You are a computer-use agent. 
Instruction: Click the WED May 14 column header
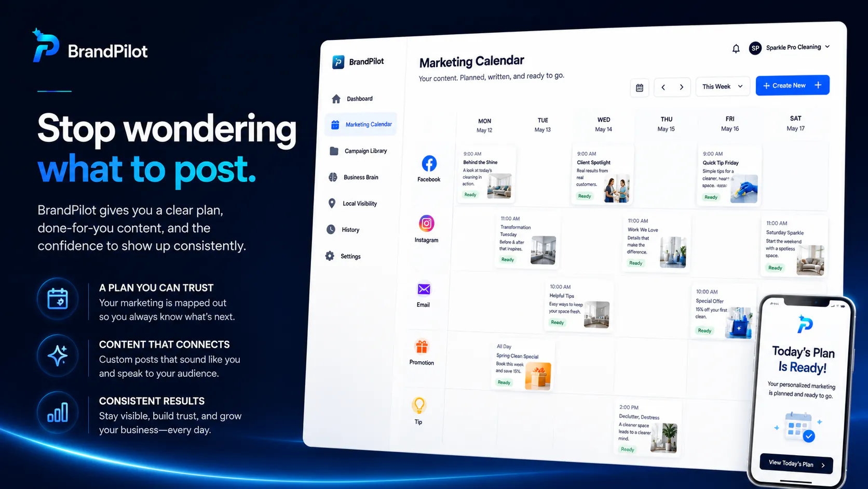click(x=603, y=124)
